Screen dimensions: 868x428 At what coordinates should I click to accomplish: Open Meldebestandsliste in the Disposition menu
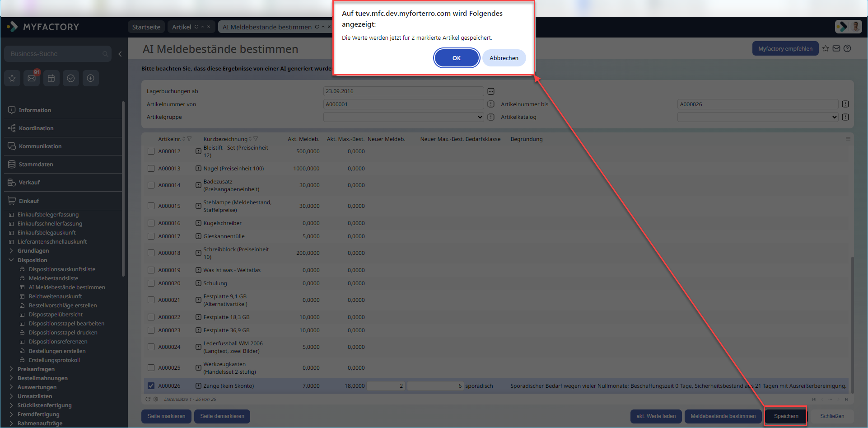click(x=53, y=278)
